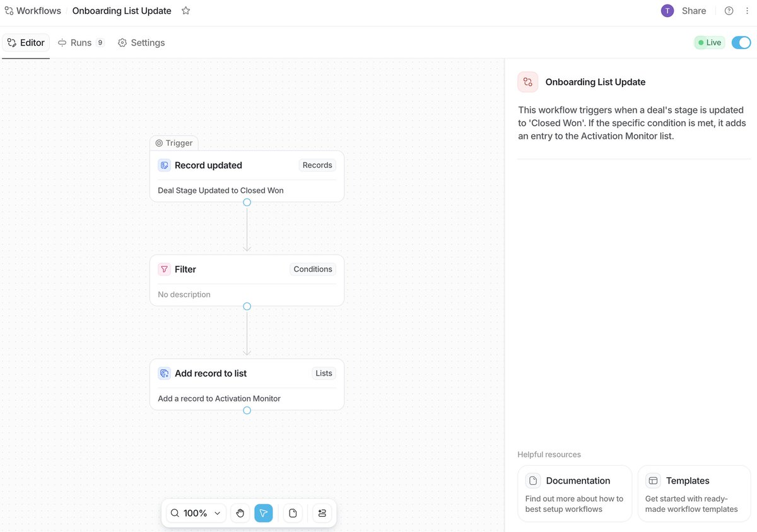The width and height of the screenshot is (757, 532).
Task: Open the zoom level dropdown
Action: (216, 512)
